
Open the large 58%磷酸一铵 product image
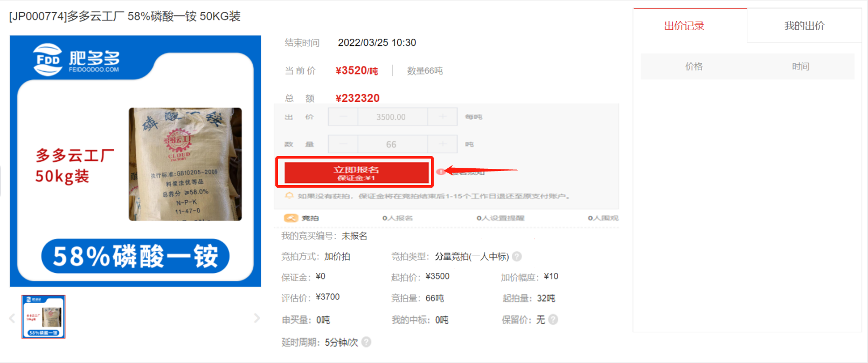click(x=135, y=161)
